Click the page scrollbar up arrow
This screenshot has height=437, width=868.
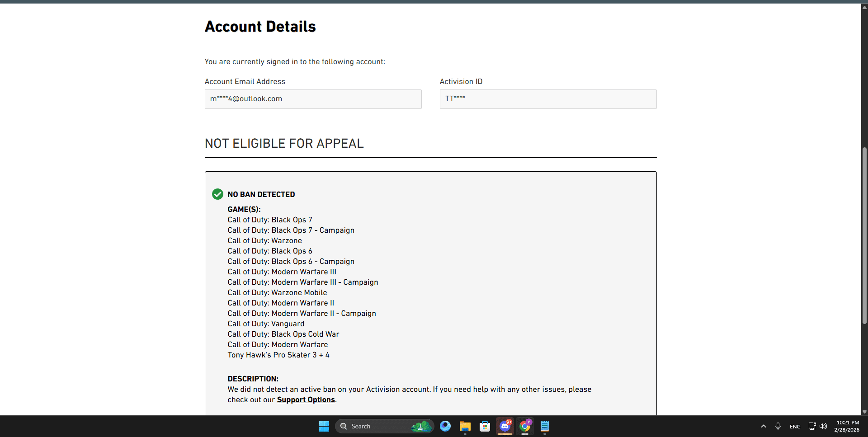(x=864, y=7)
